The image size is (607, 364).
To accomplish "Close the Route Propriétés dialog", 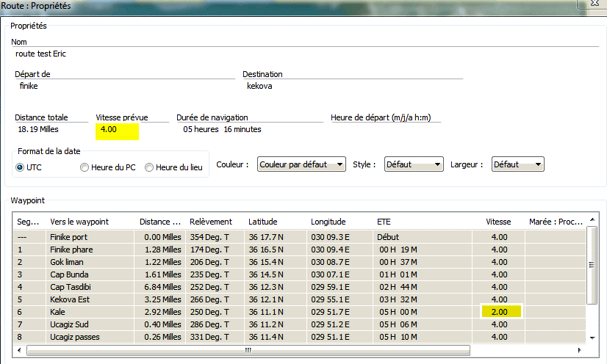I will click(595, 3).
